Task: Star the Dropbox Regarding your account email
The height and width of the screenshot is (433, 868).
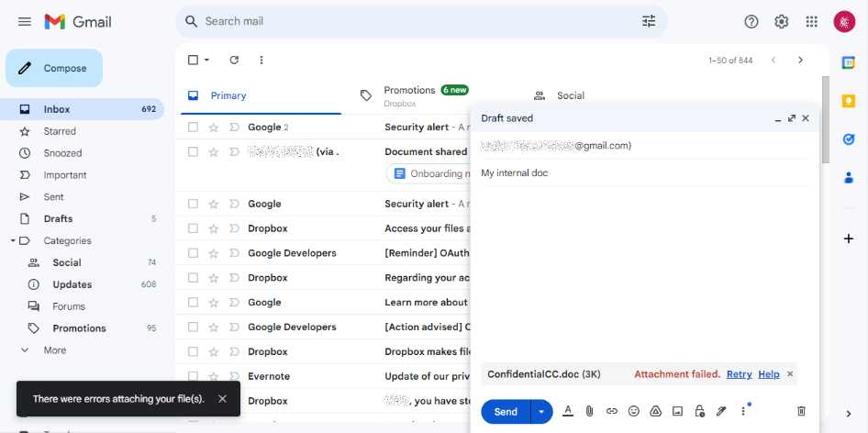Action: (x=214, y=277)
